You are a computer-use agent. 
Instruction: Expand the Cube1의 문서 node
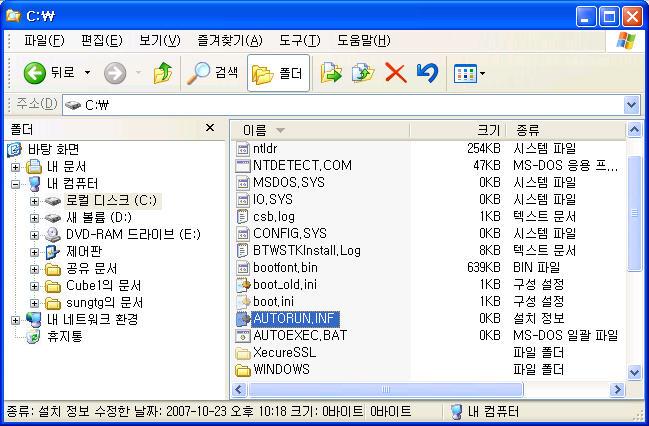pos(34,286)
